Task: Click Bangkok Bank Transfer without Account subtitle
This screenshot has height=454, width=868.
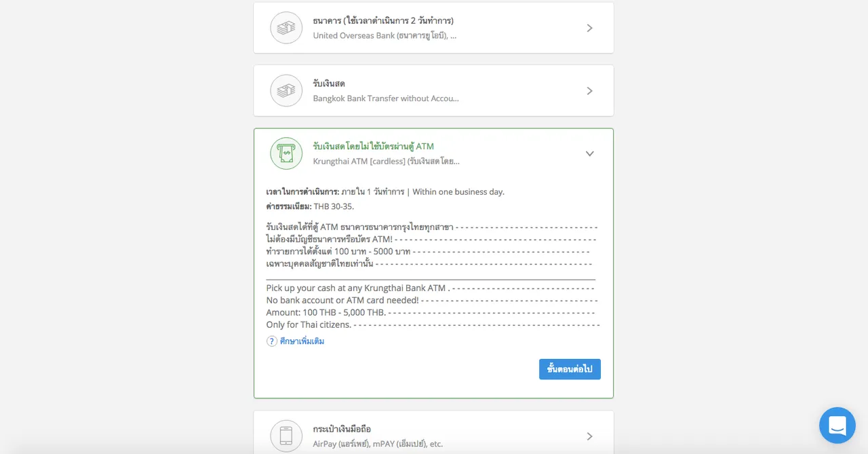Action: coord(386,98)
